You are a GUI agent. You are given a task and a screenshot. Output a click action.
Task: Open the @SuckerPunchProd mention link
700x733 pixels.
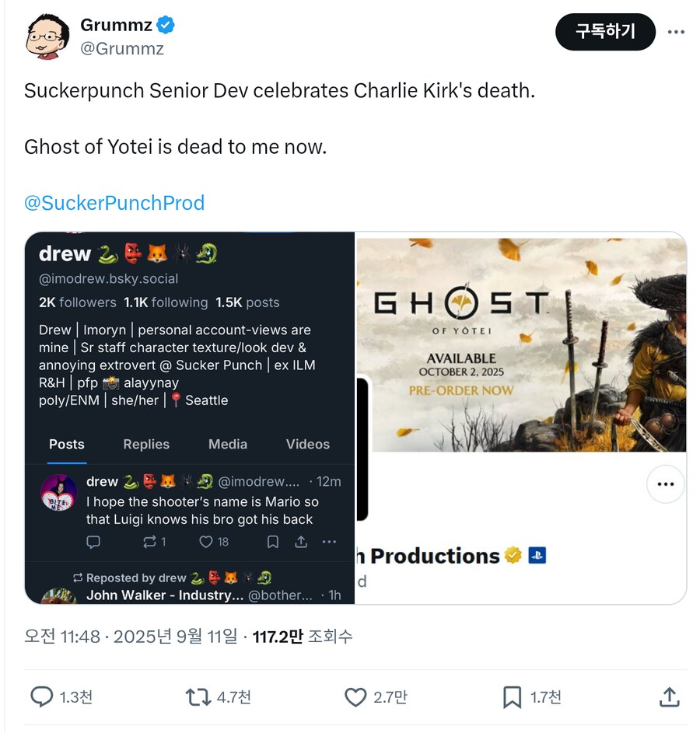click(x=114, y=203)
